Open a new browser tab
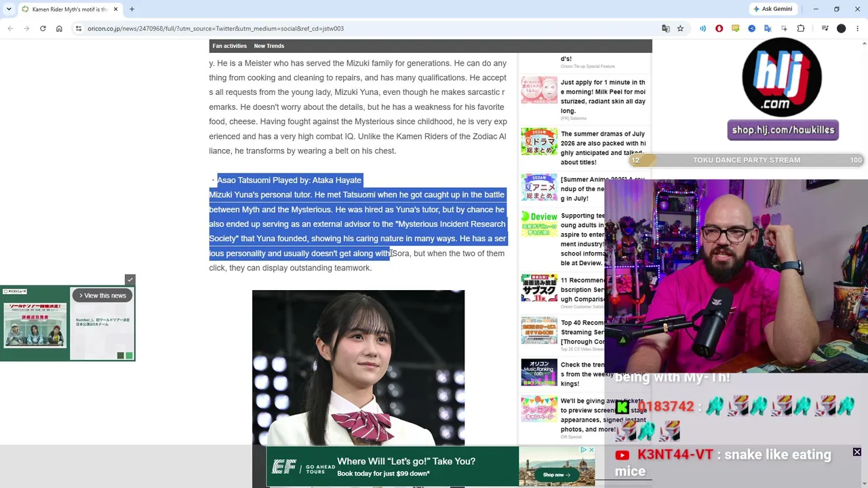This screenshot has width=868, height=488. pos(132,9)
